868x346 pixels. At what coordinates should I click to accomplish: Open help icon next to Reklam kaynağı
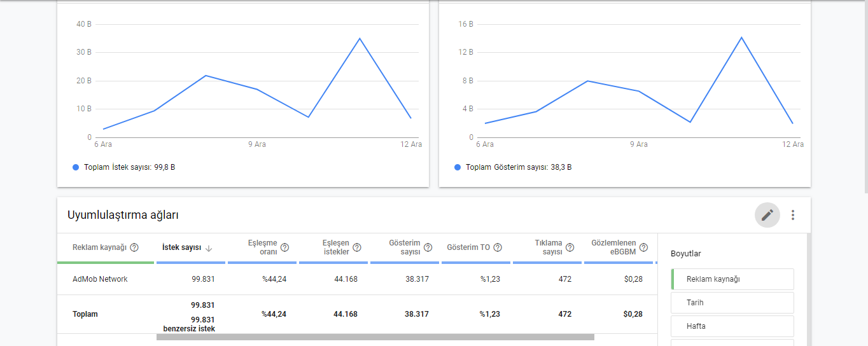pyautogui.click(x=134, y=247)
